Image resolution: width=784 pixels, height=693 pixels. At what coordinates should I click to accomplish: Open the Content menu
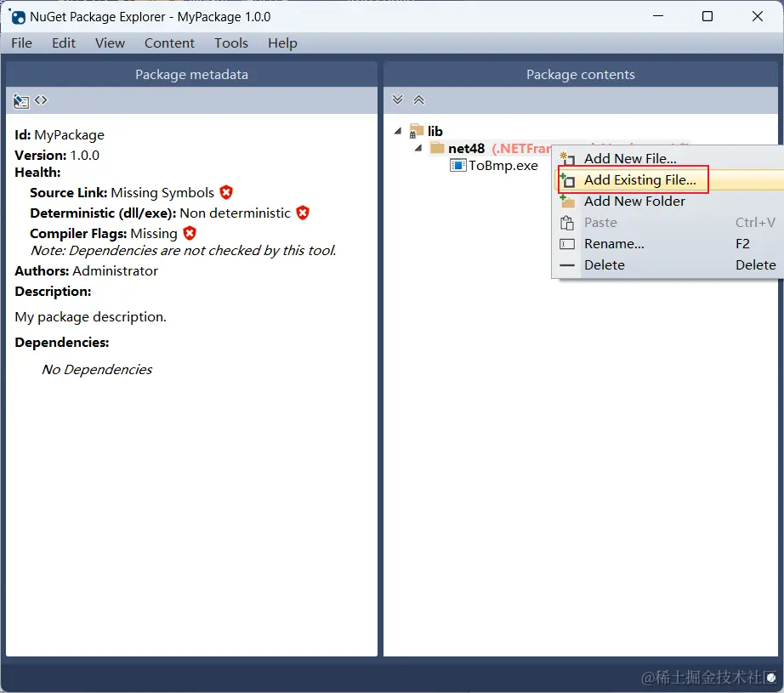click(169, 43)
